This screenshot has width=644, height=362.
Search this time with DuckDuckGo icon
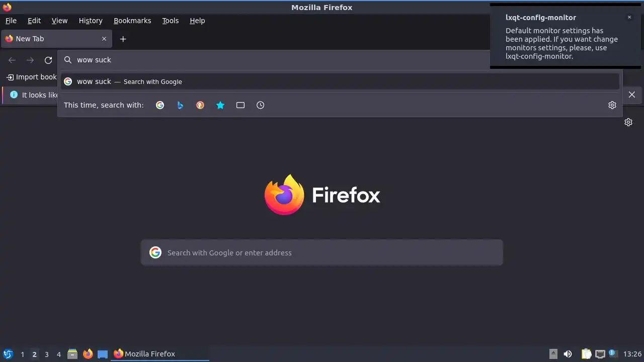pyautogui.click(x=200, y=105)
